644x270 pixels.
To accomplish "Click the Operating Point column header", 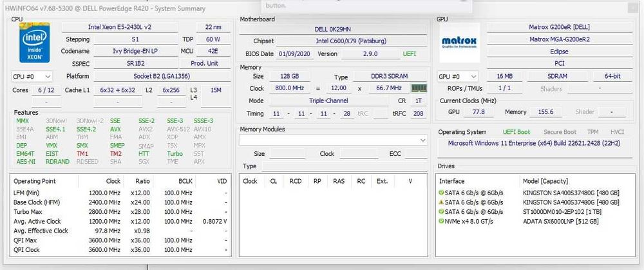I will 35,181.
